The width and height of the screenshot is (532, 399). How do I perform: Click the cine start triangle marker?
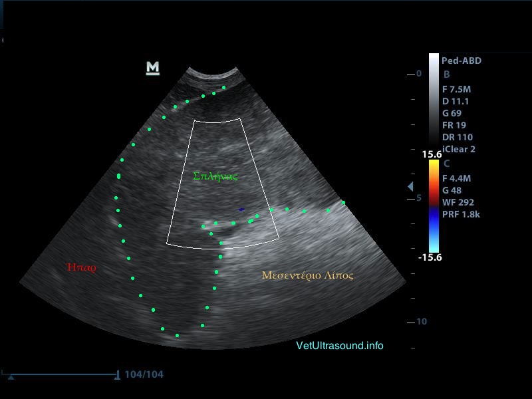[x=11, y=377]
